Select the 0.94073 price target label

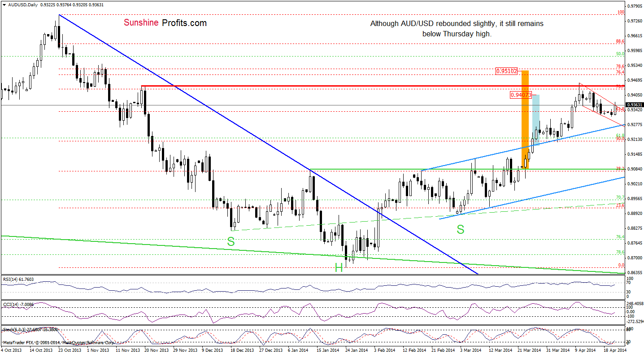pyautogui.click(x=521, y=95)
